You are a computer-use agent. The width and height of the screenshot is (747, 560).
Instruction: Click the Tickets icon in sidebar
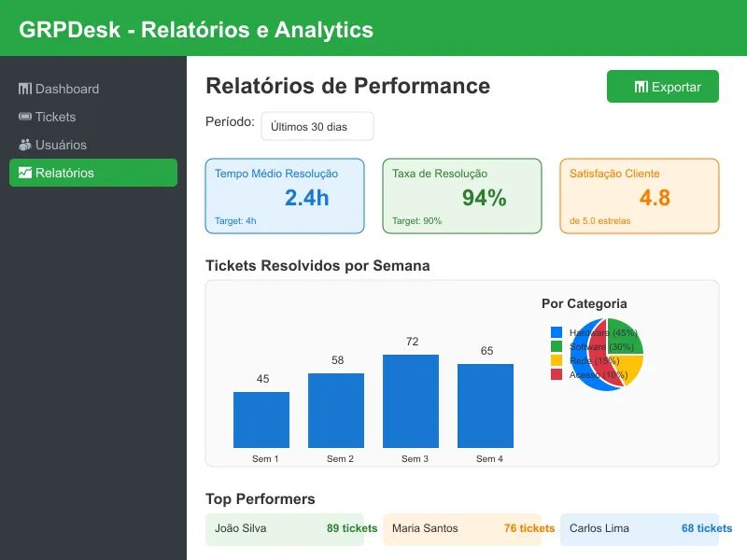[x=25, y=117]
